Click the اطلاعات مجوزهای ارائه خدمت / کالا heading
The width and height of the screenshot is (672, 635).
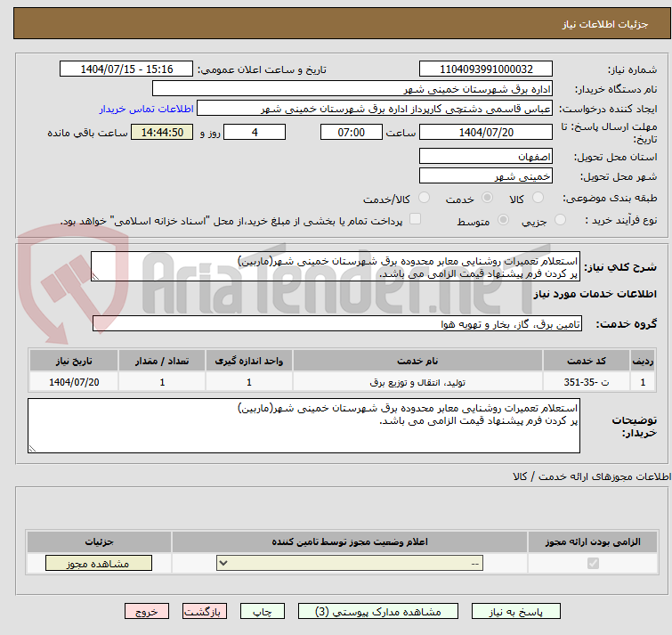(592, 476)
